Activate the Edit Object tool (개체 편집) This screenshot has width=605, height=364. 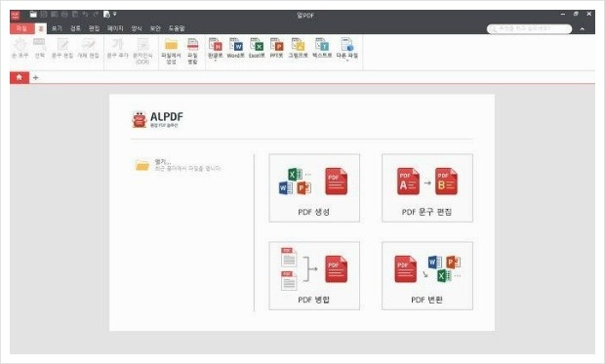pyautogui.click(x=89, y=48)
